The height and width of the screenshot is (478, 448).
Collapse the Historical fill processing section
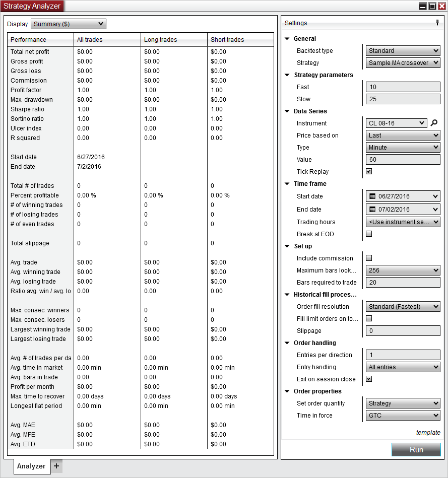coord(287,295)
